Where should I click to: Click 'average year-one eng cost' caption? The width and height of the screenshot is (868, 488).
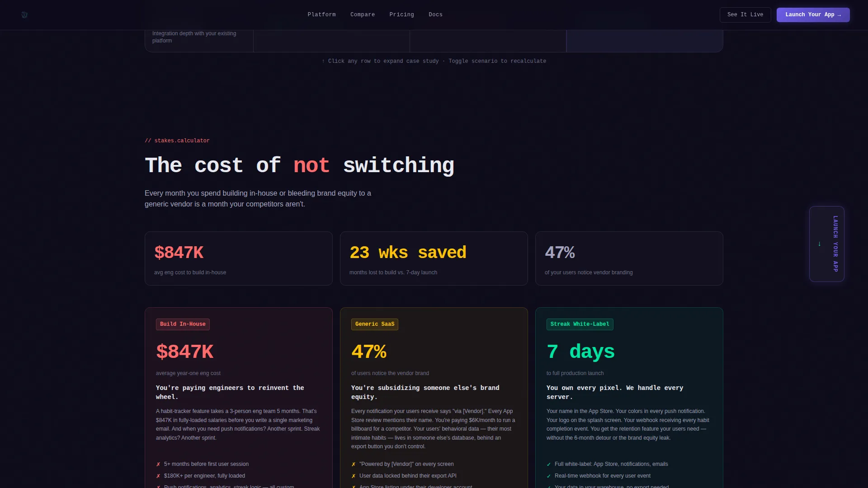coord(188,373)
